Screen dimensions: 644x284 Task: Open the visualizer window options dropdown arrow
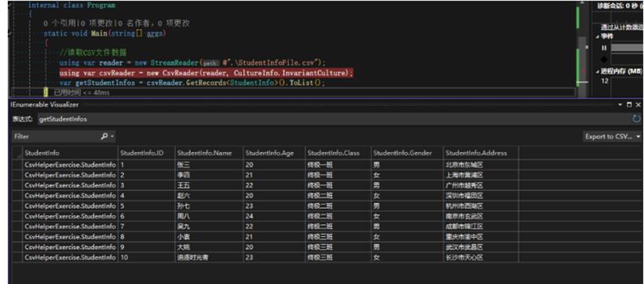620,105
